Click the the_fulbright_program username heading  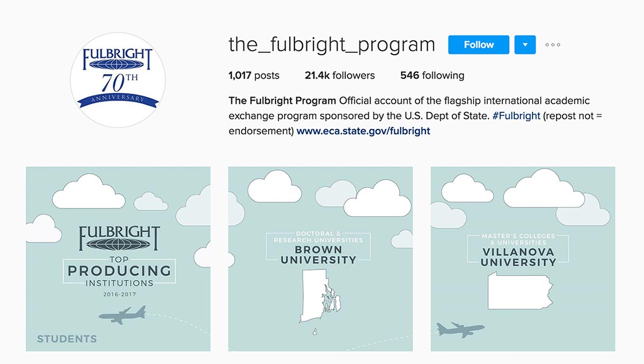332,44
